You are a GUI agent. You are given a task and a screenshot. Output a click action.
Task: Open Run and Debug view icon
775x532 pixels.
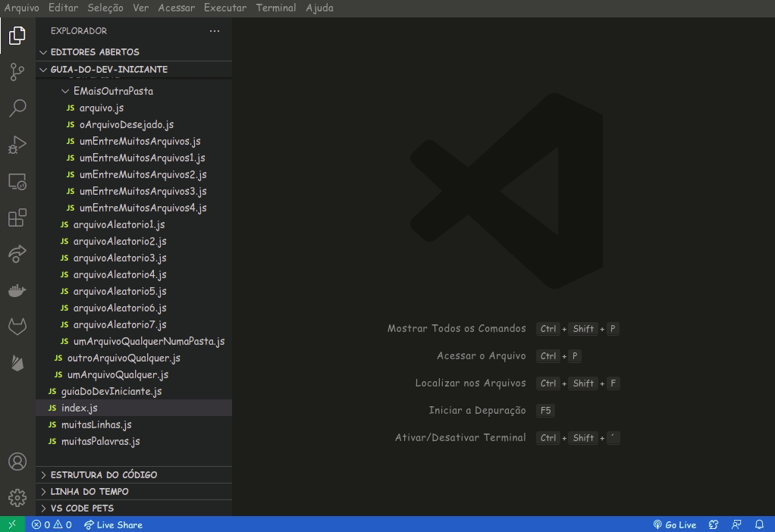[x=17, y=145]
